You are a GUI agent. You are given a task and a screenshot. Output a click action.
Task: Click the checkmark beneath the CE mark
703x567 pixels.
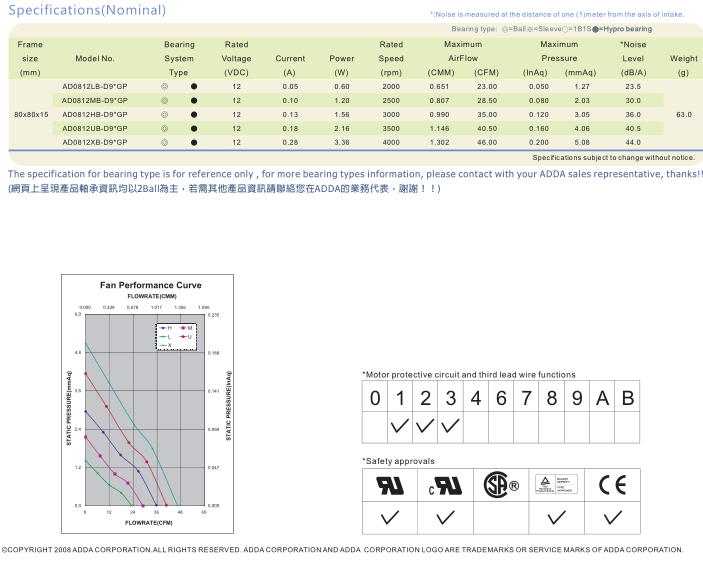pos(612,517)
